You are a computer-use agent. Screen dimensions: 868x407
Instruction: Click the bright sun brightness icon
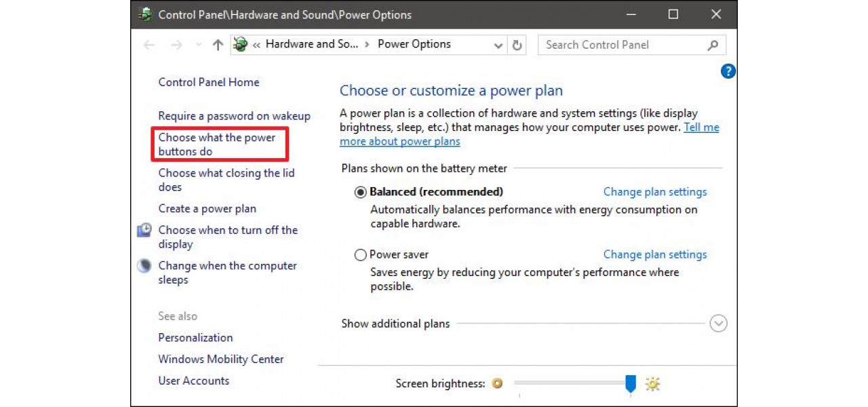click(x=652, y=384)
